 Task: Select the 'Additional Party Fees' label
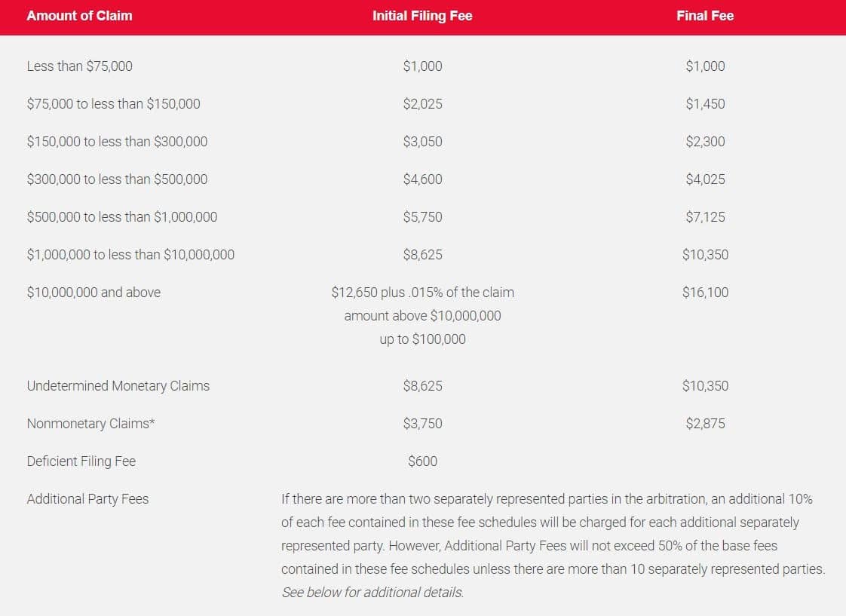tap(88, 499)
